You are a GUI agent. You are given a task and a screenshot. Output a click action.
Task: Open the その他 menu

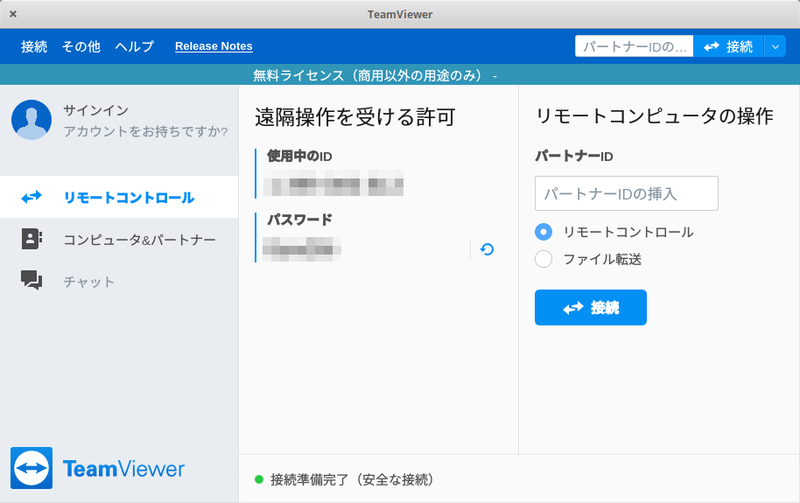coord(81,46)
